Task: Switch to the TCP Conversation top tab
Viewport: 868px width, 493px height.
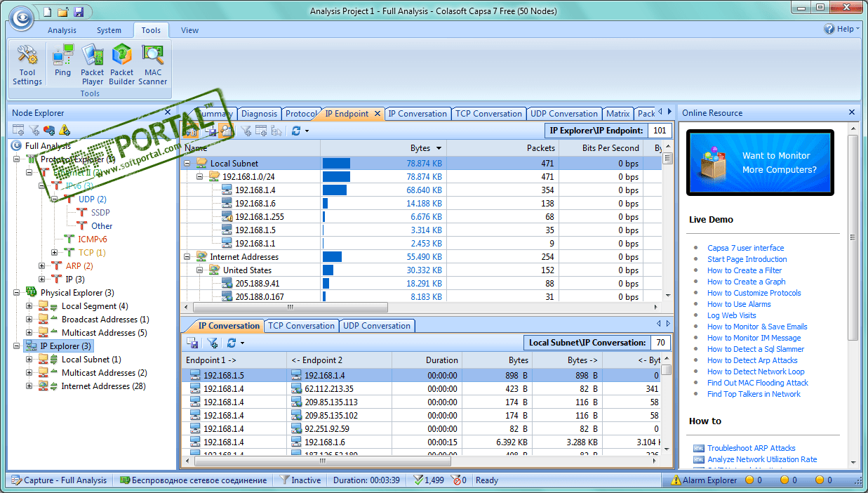Action: 488,114
